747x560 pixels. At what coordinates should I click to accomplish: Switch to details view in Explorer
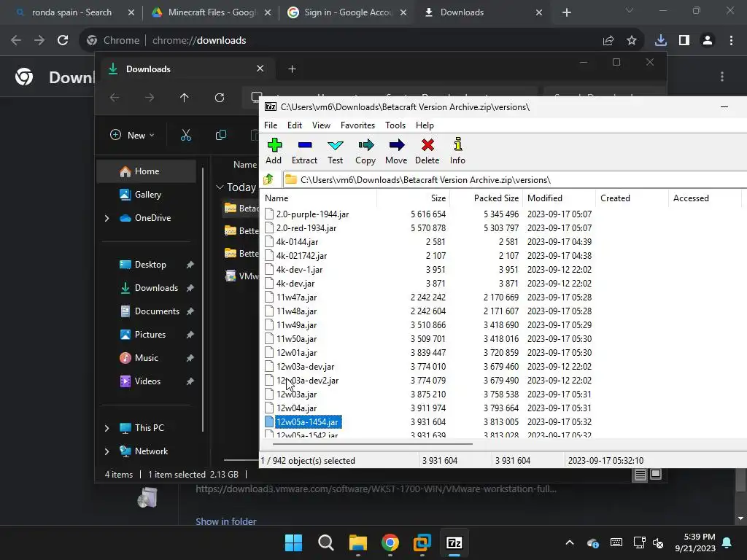640,474
